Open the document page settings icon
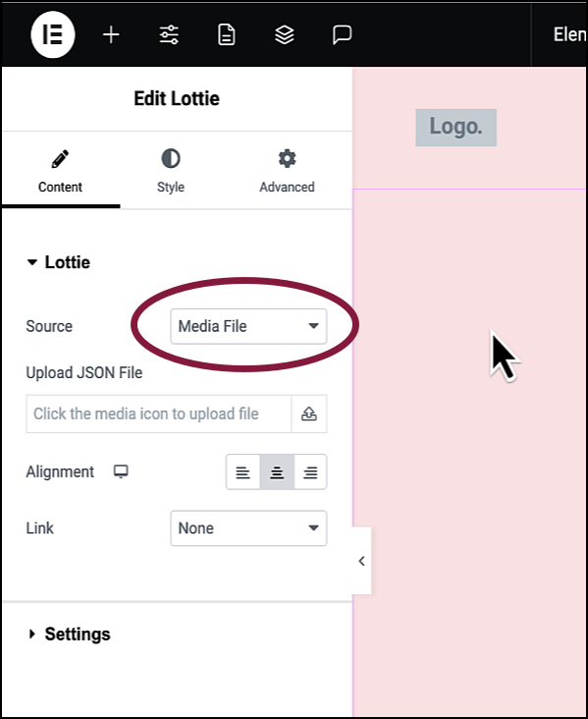The image size is (588, 719). pos(227,34)
